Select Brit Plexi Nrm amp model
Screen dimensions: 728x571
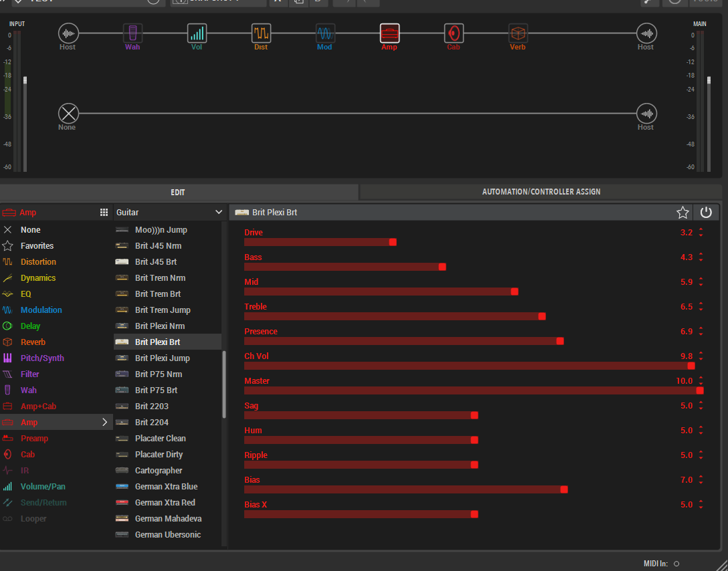167,326
